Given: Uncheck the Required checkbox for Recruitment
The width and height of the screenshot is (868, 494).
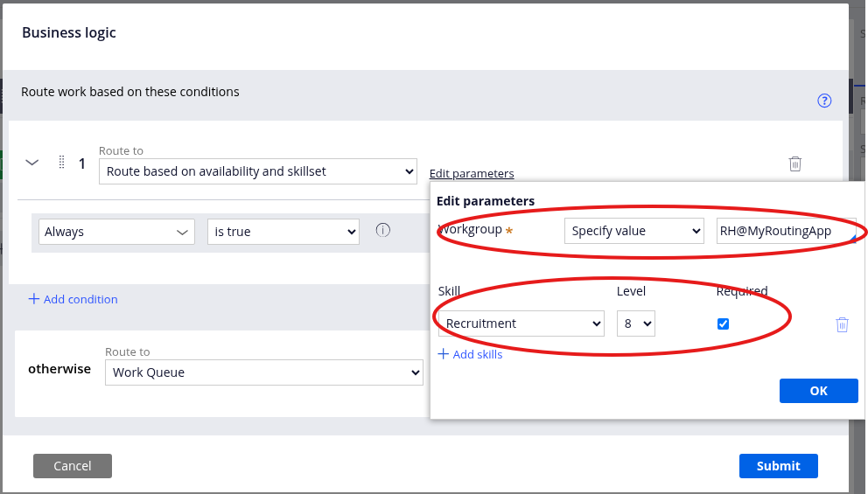Looking at the screenshot, I should coord(723,324).
